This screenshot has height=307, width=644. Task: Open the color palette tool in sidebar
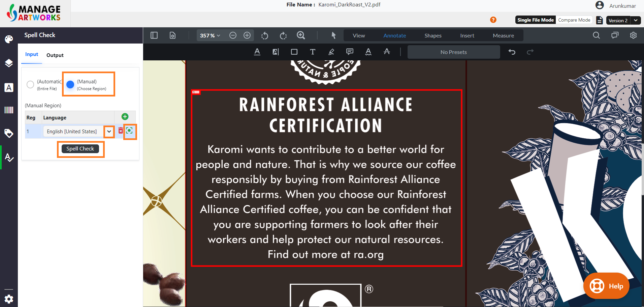[9, 39]
